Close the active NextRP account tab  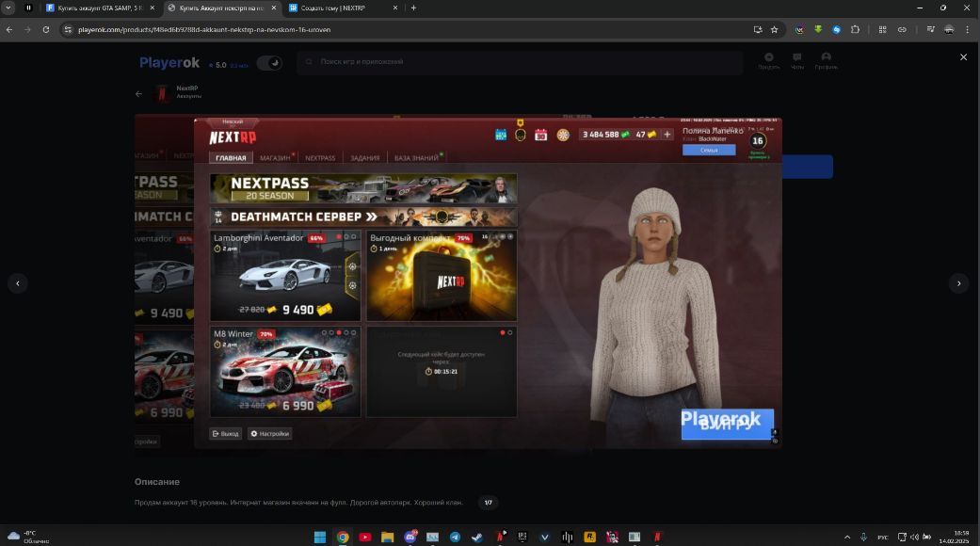pyautogui.click(x=273, y=8)
